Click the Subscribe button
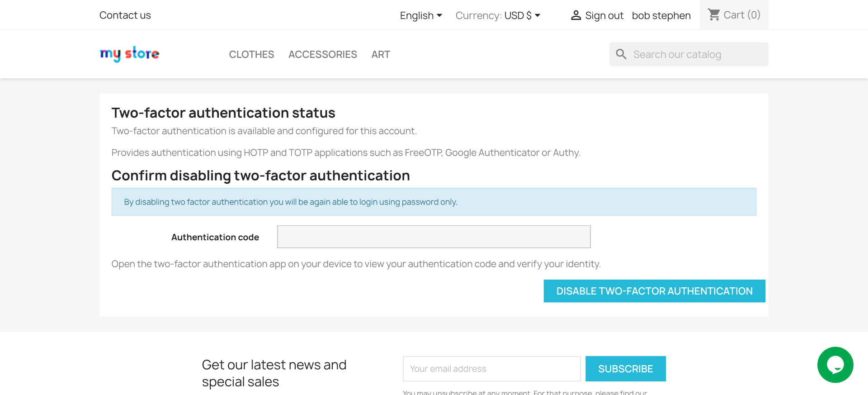 click(625, 369)
